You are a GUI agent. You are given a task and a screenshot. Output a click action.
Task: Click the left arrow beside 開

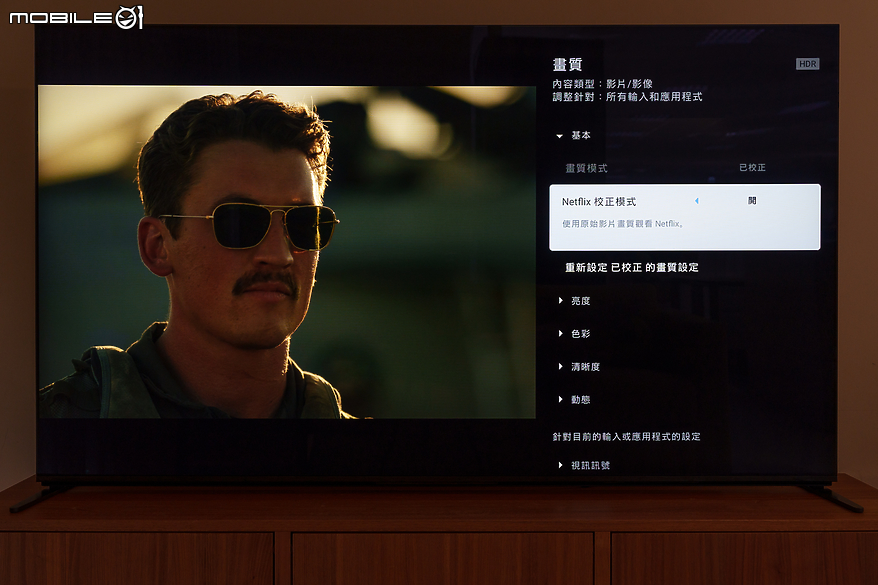click(x=697, y=201)
